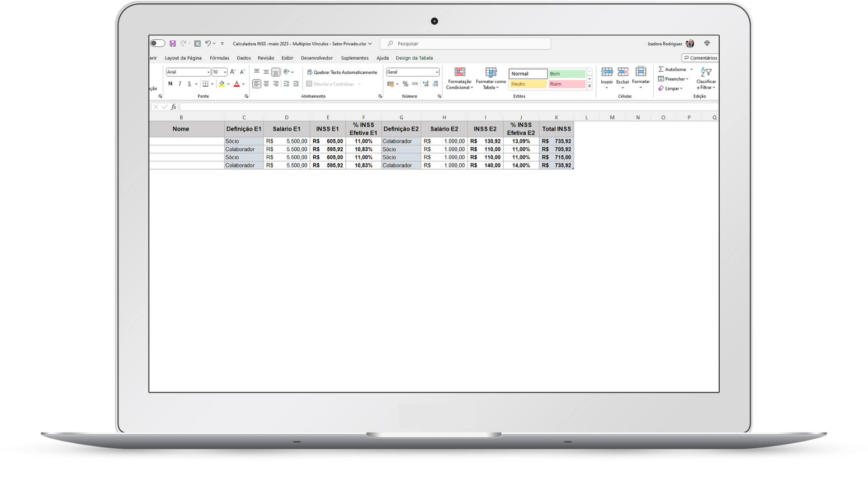
Task: Click the Redo arrow icon
Action: [x=184, y=44]
